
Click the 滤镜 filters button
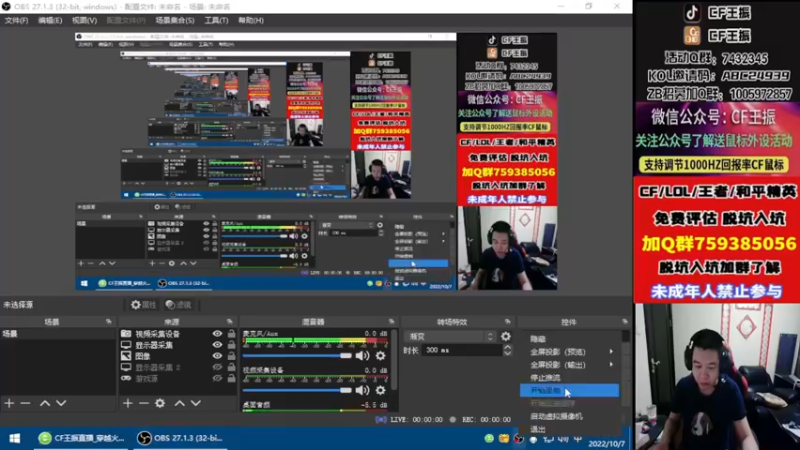pos(179,305)
